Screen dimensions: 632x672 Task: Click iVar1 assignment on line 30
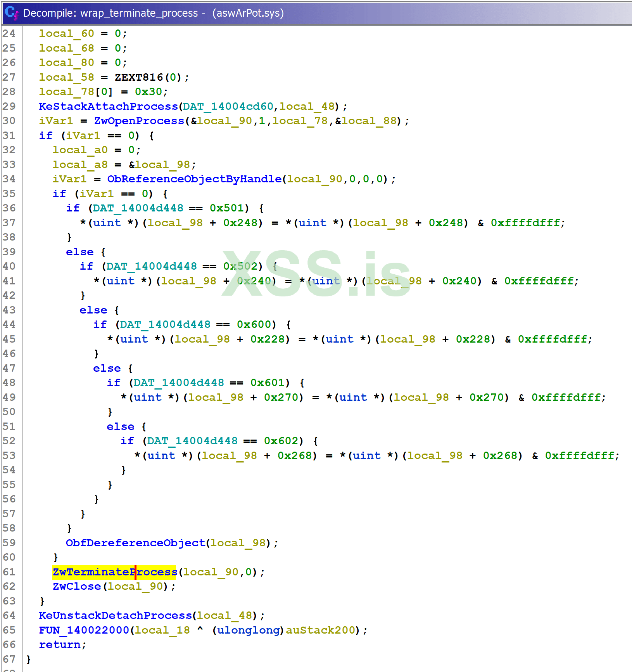click(x=56, y=121)
